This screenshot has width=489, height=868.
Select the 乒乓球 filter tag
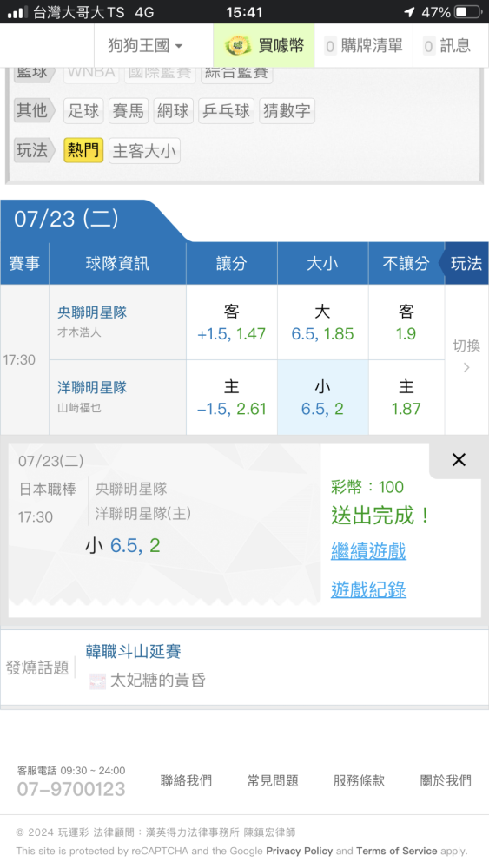[226, 111]
